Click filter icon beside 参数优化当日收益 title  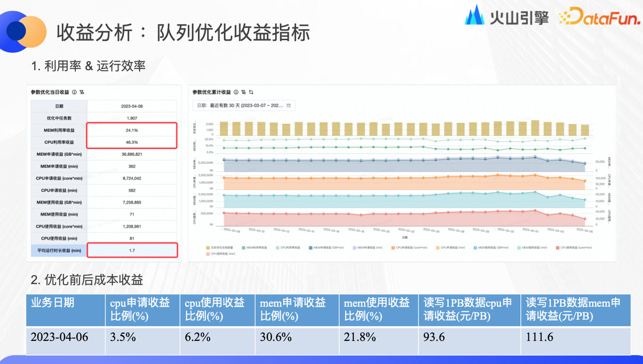click(x=82, y=92)
